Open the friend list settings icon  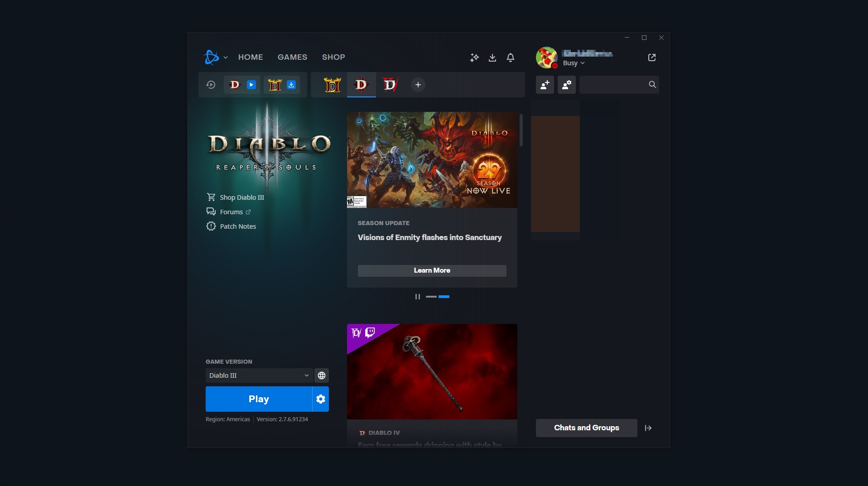click(x=567, y=85)
